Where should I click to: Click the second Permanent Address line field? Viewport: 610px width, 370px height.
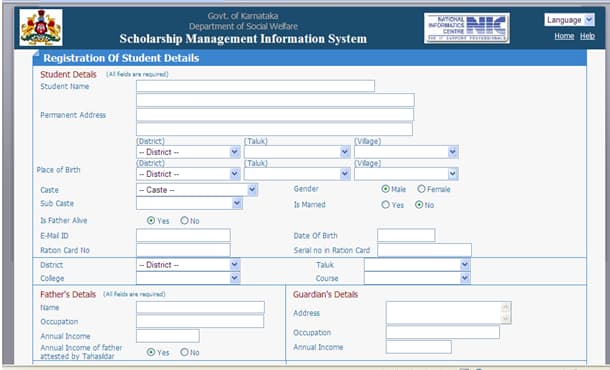[275, 115]
